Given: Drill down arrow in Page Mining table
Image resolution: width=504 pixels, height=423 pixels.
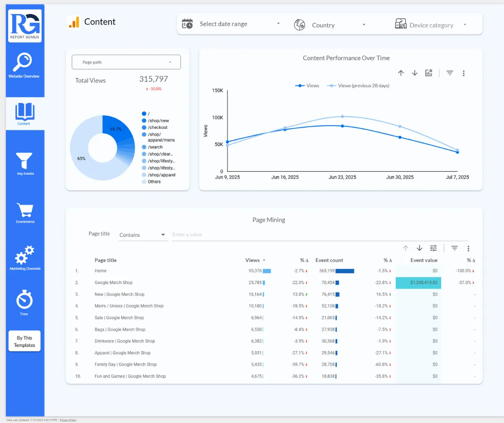Looking at the screenshot, I should 419,248.
